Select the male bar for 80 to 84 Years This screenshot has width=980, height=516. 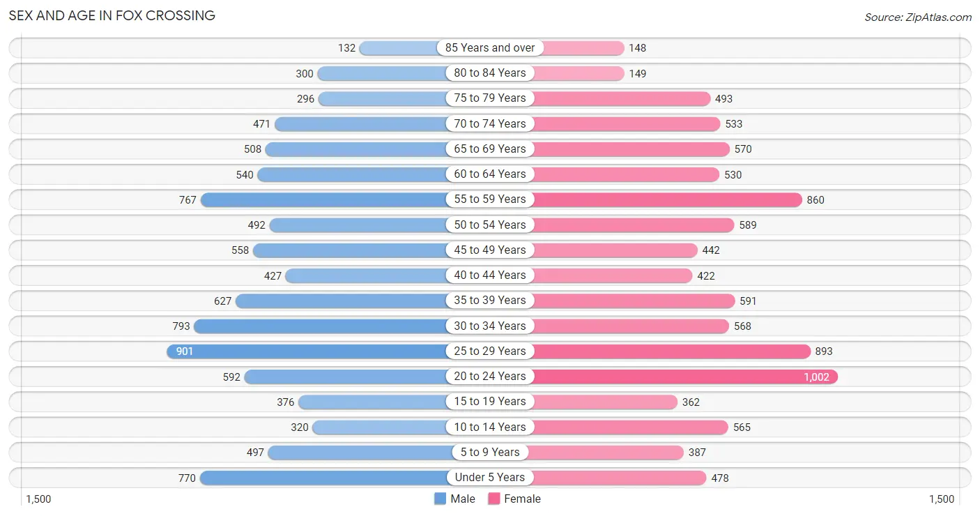[x=382, y=73]
